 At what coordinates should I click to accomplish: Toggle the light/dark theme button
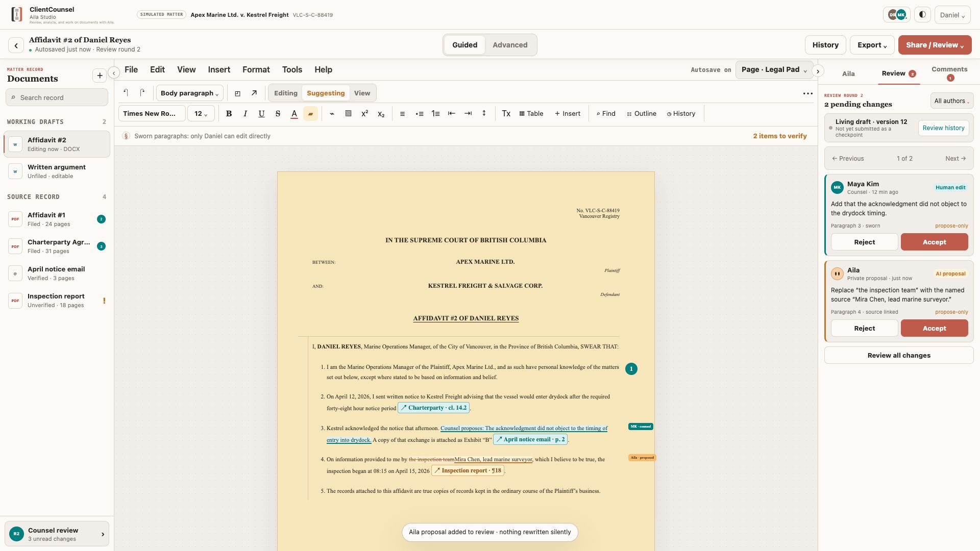(922, 15)
